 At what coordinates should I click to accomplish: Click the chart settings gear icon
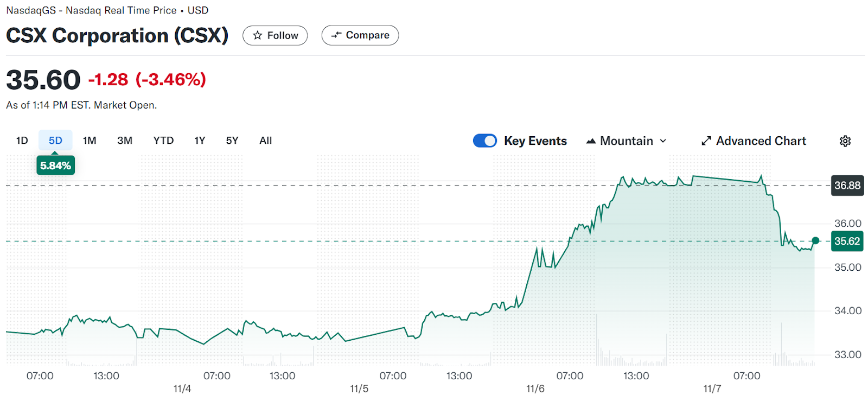pyautogui.click(x=845, y=141)
